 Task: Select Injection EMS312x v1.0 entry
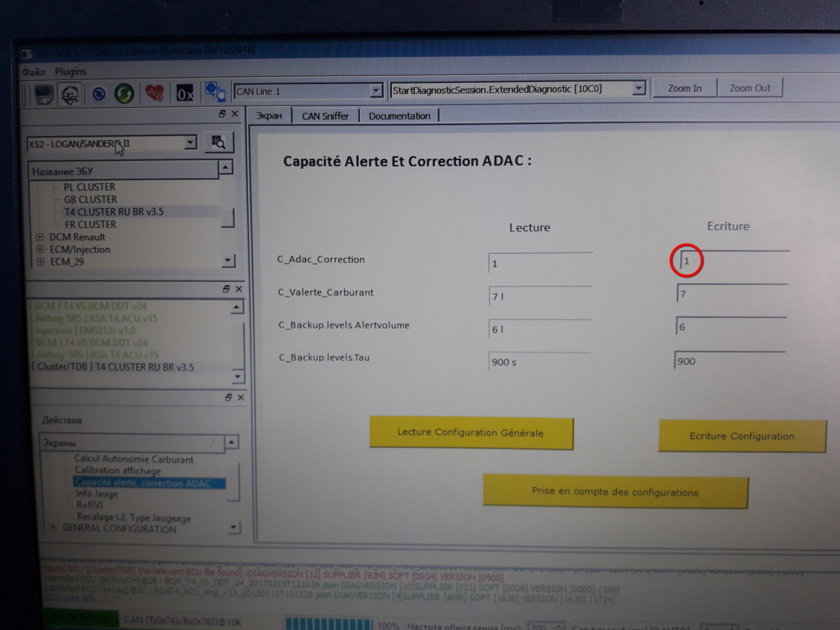point(83,331)
